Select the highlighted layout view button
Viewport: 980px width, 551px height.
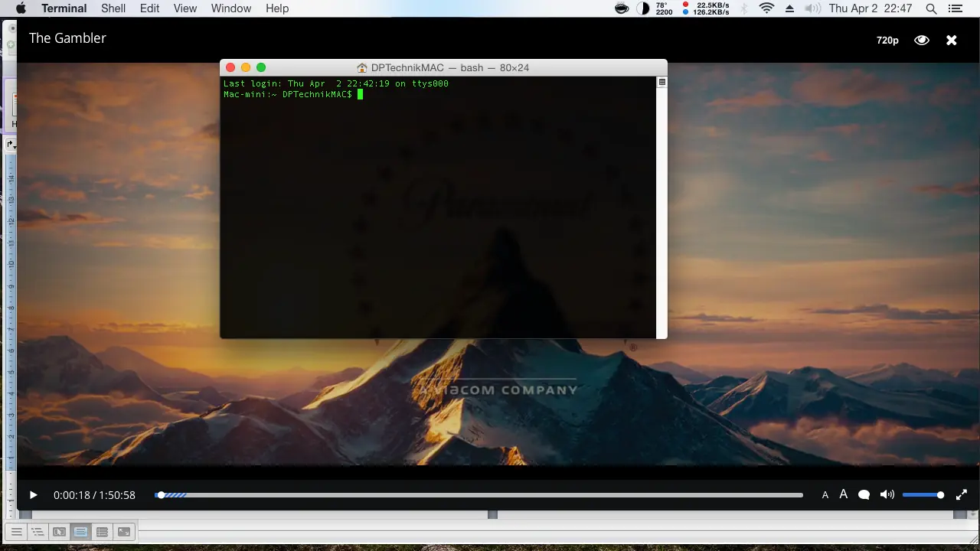[x=80, y=532]
